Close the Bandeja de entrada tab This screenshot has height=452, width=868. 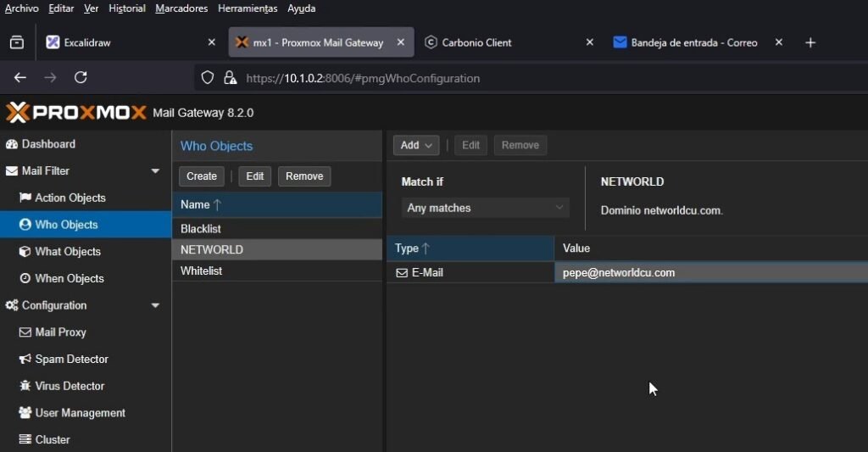point(779,42)
